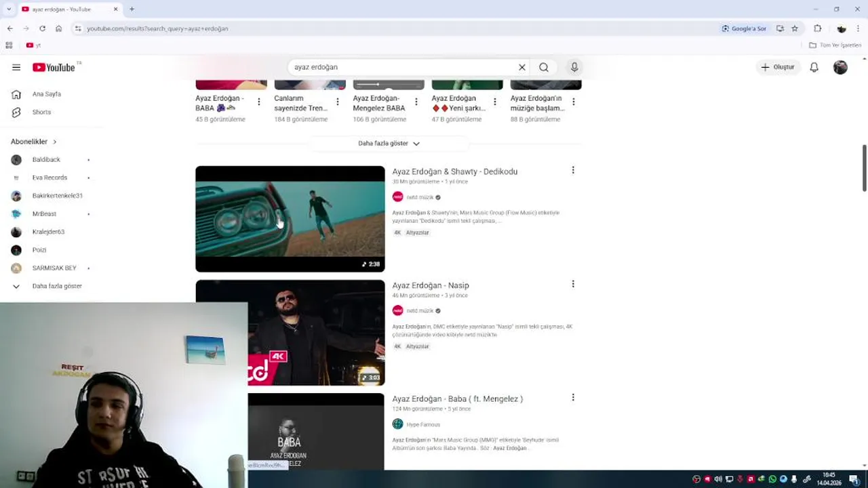868x488 pixels.
Task: Play the Baba ft. Mengelez video thumbnail
Action: point(316,431)
